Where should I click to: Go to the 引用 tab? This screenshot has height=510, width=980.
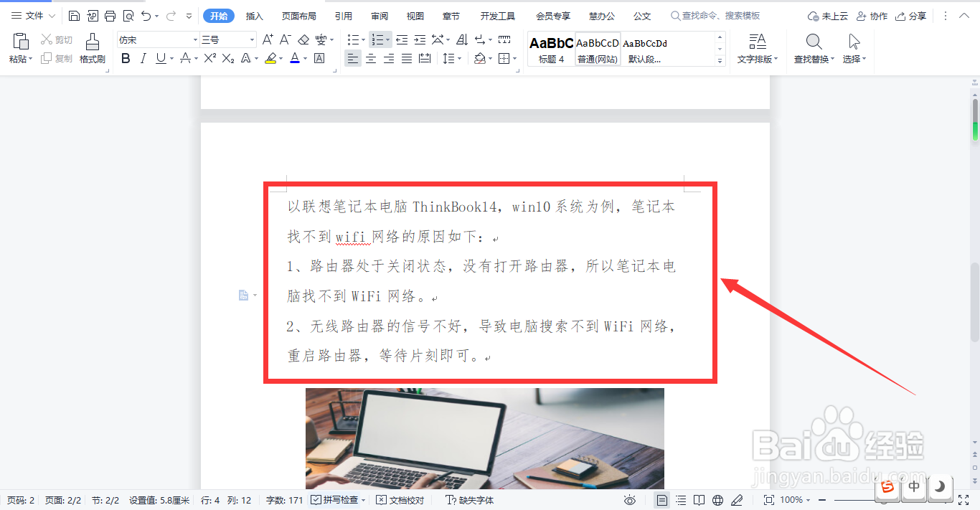(x=343, y=16)
